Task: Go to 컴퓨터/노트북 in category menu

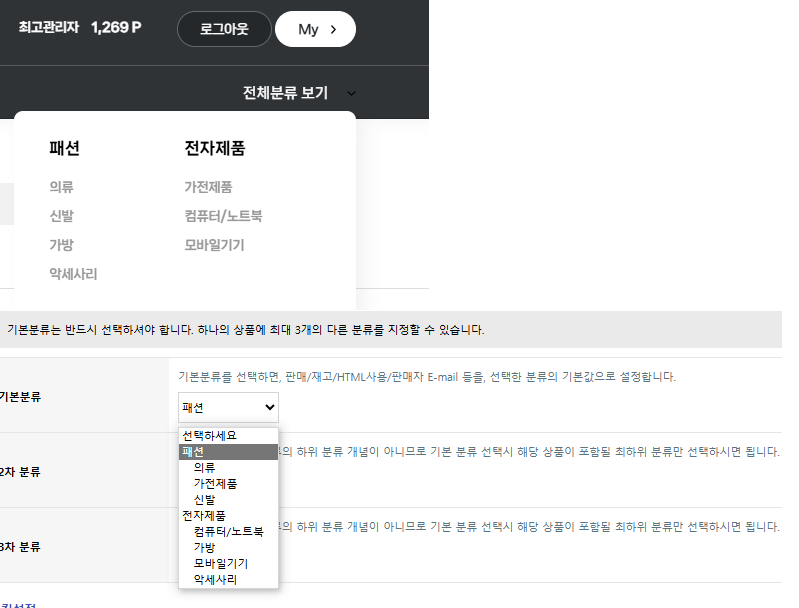Action: coord(223,216)
